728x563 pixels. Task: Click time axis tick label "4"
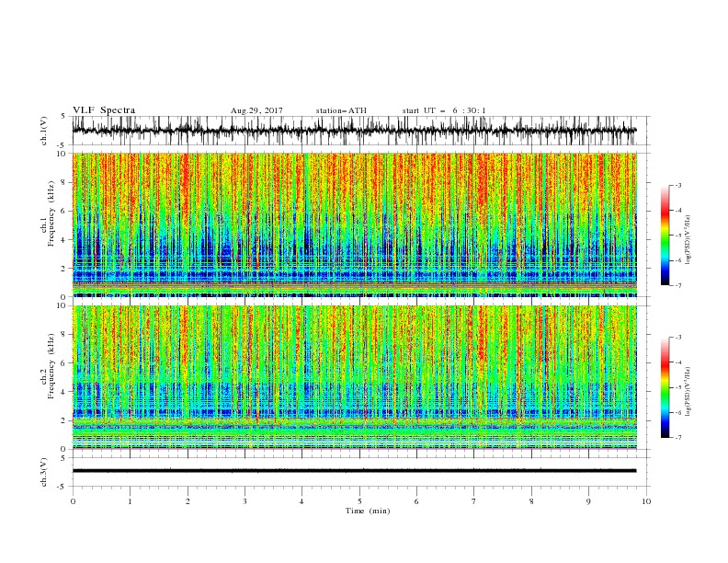pyautogui.click(x=301, y=501)
